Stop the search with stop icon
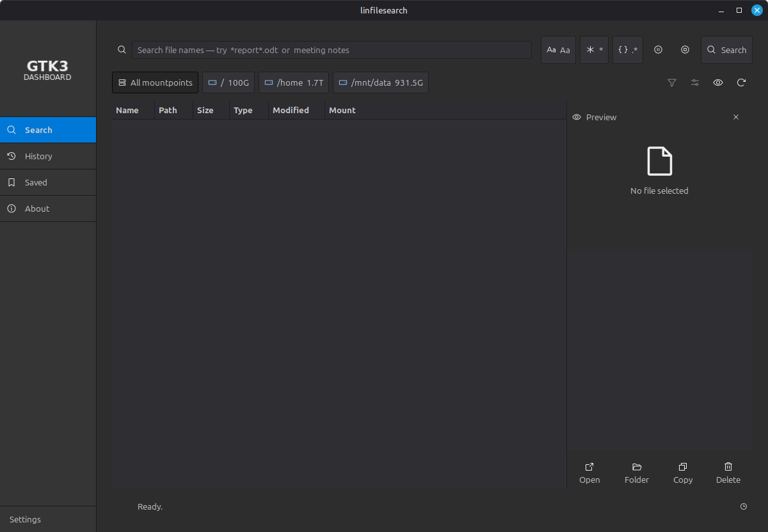 pyautogui.click(x=685, y=50)
